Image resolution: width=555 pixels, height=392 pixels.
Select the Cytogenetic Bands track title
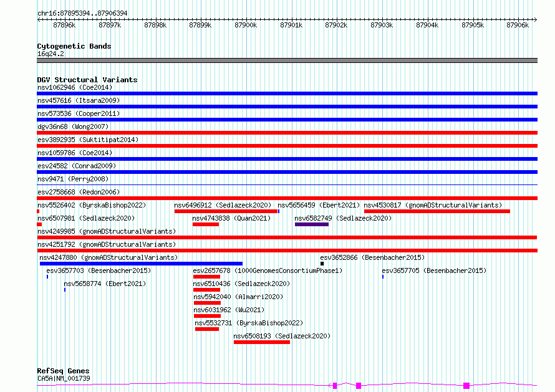coord(74,46)
